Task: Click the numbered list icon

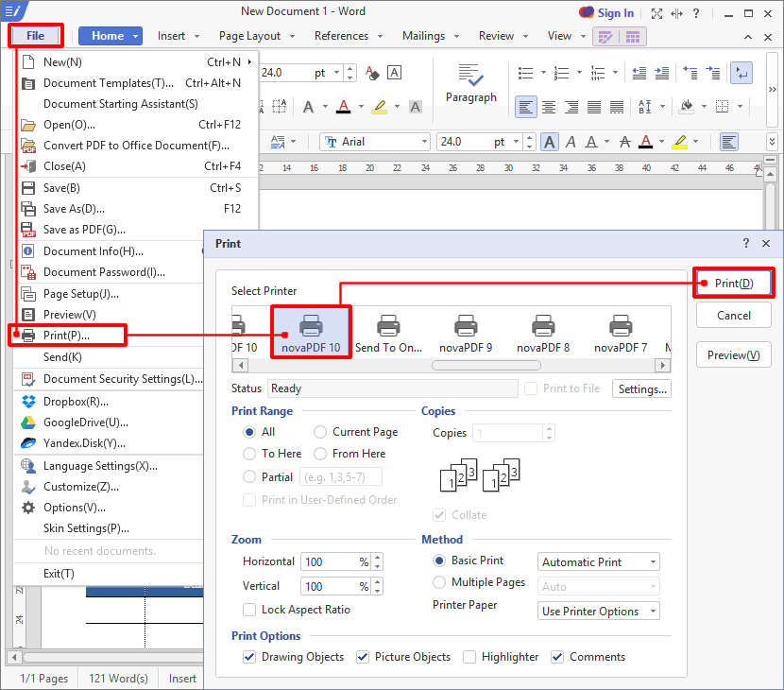Action: click(561, 73)
